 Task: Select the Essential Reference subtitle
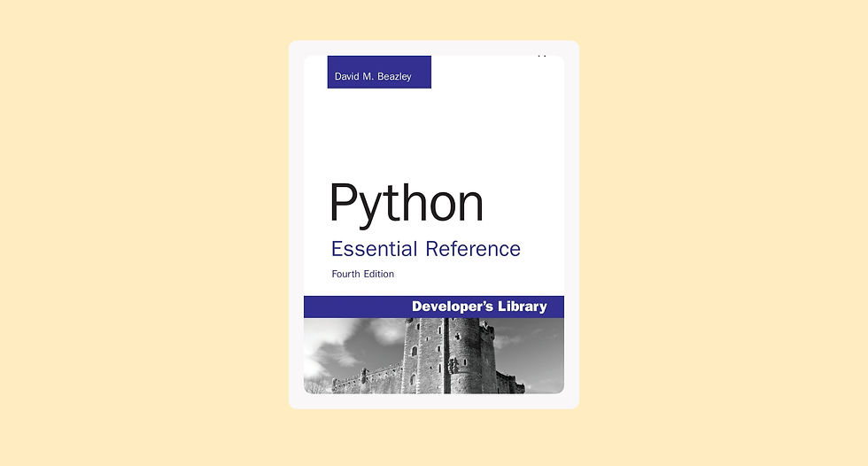point(426,249)
